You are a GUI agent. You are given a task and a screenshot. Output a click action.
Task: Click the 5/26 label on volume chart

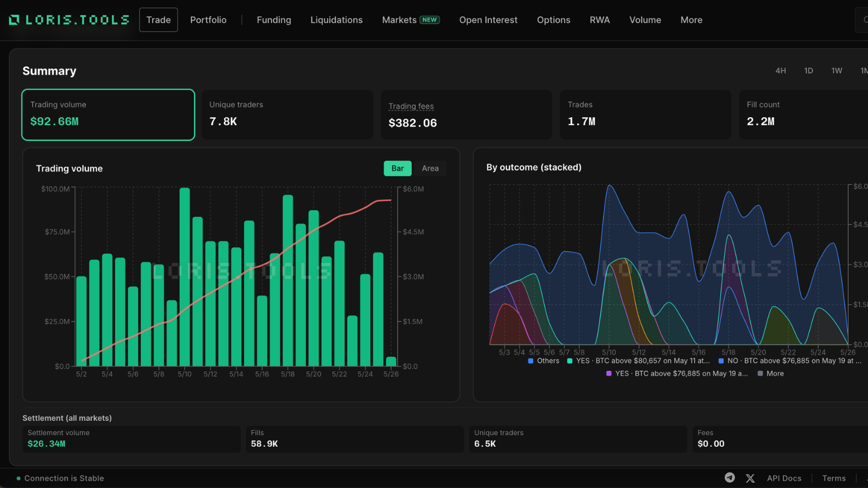[x=391, y=374]
